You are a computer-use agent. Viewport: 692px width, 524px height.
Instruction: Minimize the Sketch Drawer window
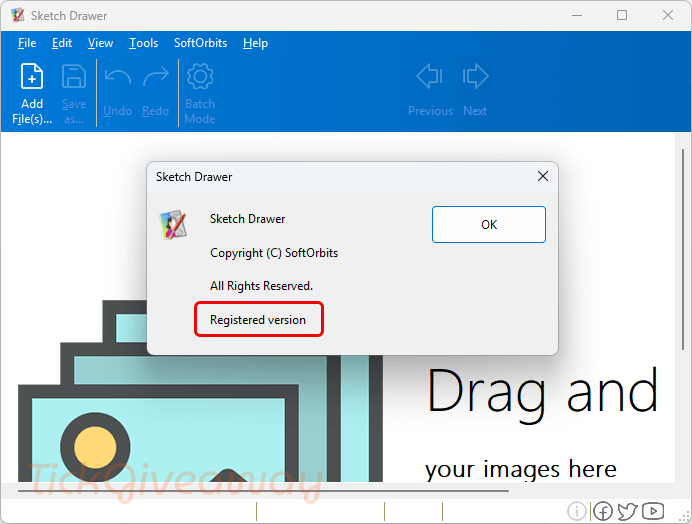pos(577,15)
